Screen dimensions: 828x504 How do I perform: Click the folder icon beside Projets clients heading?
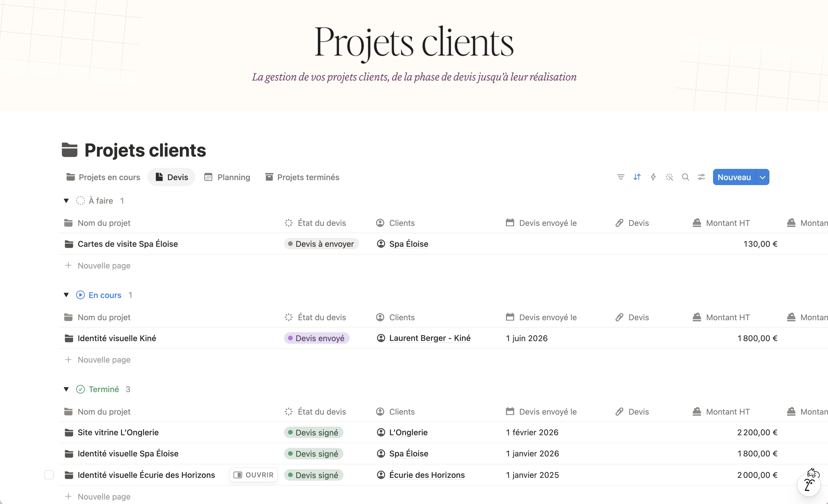70,150
